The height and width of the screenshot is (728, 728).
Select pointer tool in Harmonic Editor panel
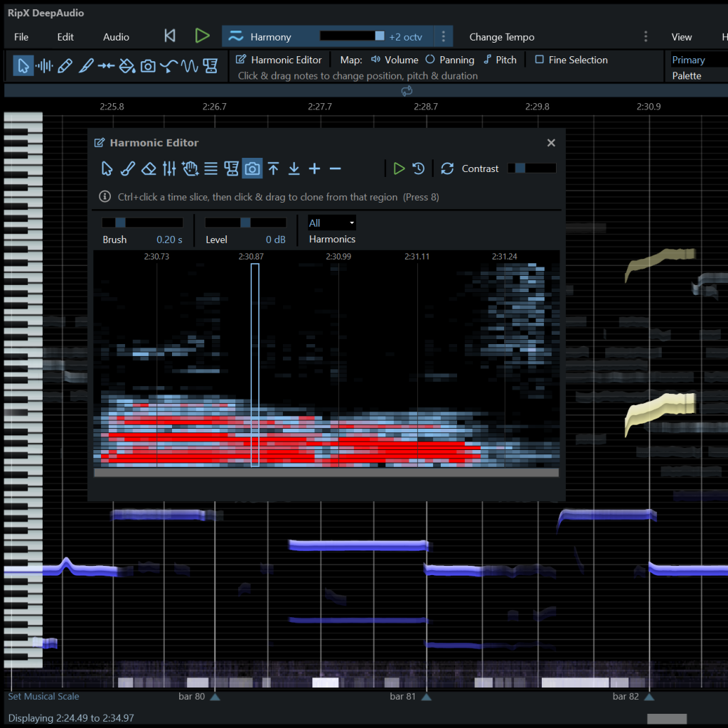(107, 168)
